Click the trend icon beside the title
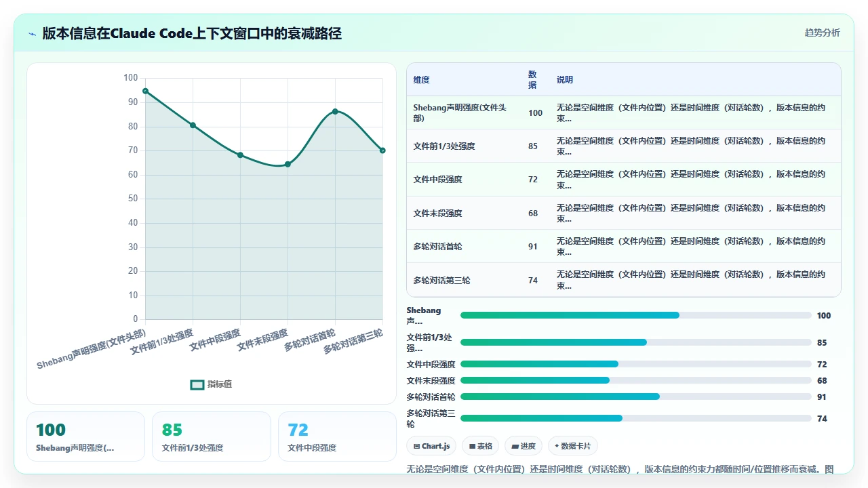The width and height of the screenshot is (868, 488). pyautogui.click(x=32, y=34)
